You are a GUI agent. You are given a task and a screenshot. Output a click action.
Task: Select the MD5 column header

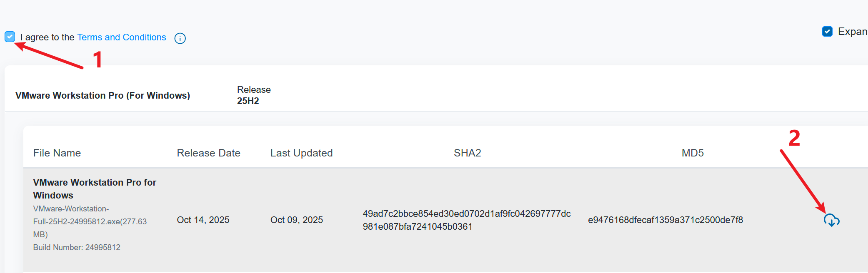693,153
